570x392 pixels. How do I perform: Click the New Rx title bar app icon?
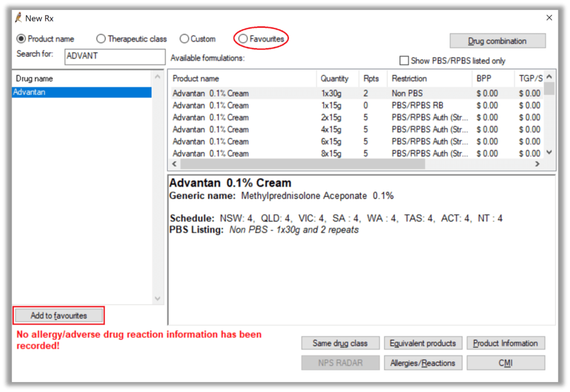(18, 17)
